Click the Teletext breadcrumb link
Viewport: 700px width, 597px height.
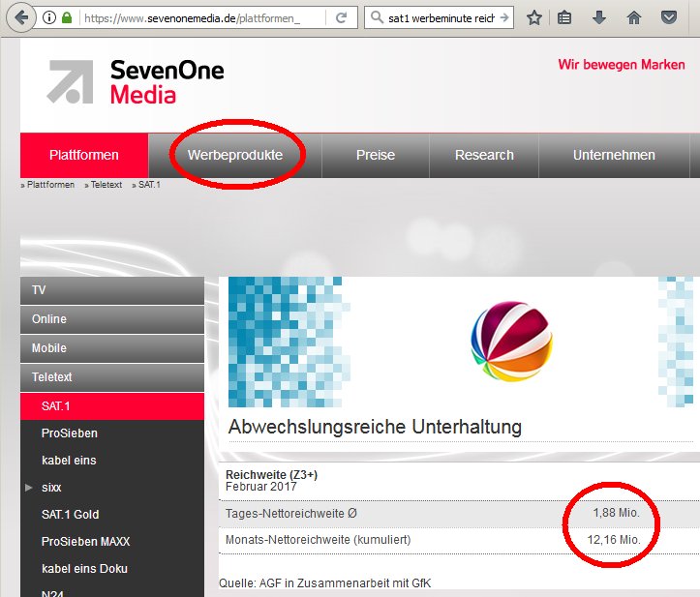107,185
